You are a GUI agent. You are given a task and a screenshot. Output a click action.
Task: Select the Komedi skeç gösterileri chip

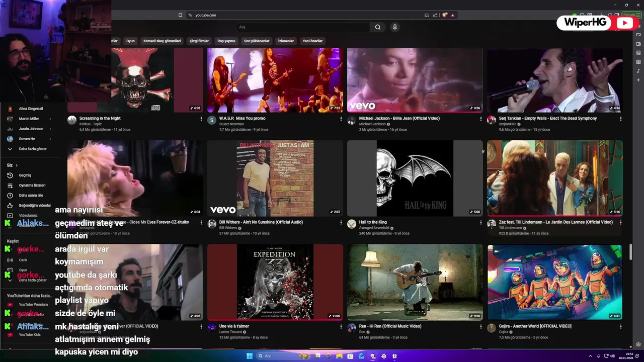coord(162,41)
